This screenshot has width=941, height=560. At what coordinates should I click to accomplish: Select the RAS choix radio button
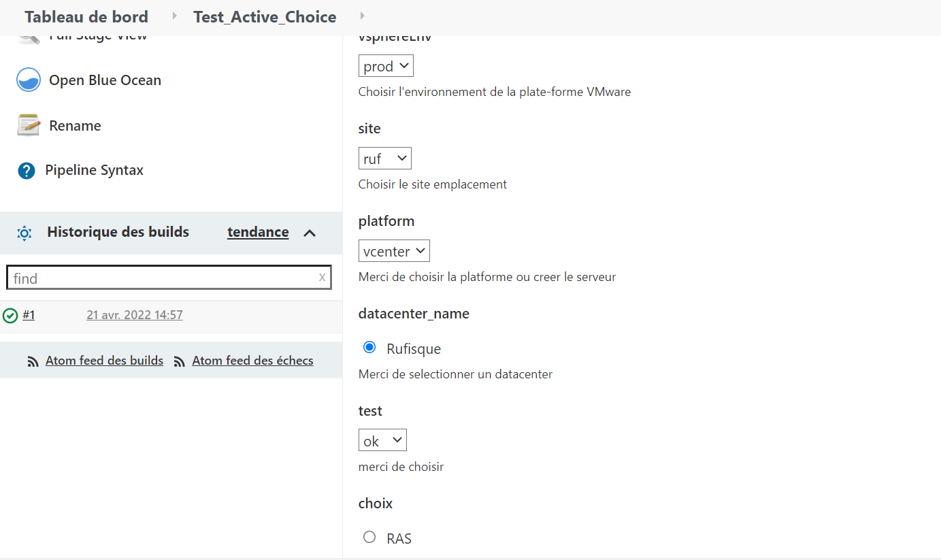(369, 538)
